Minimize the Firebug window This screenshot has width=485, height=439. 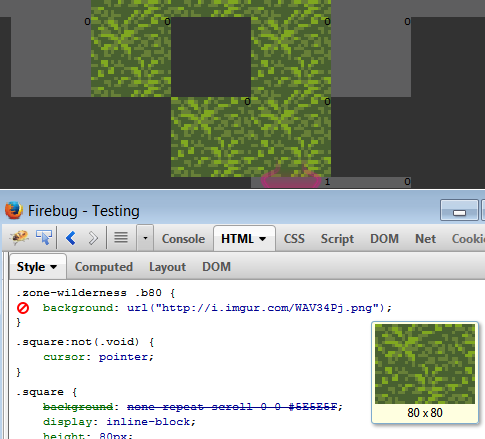pyautogui.click(x=459, y=210)
